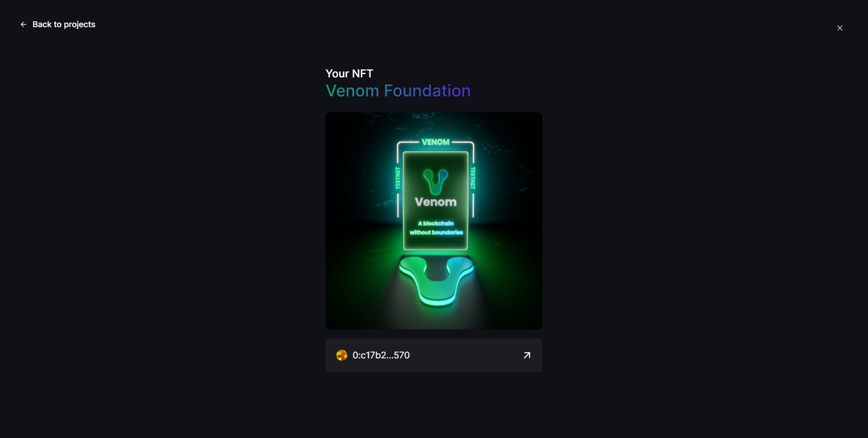Click the back arrow icon

pyautogui.click(x=24, y=24)
